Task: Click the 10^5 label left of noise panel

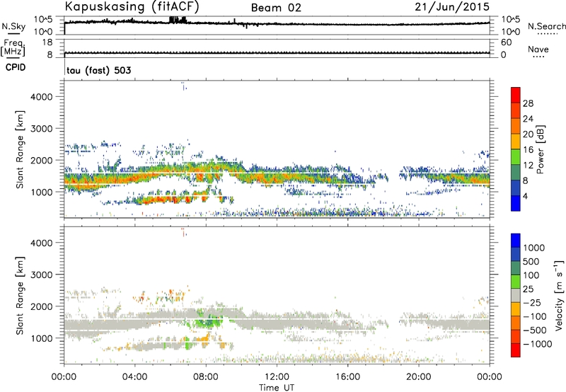Action: 43,20
